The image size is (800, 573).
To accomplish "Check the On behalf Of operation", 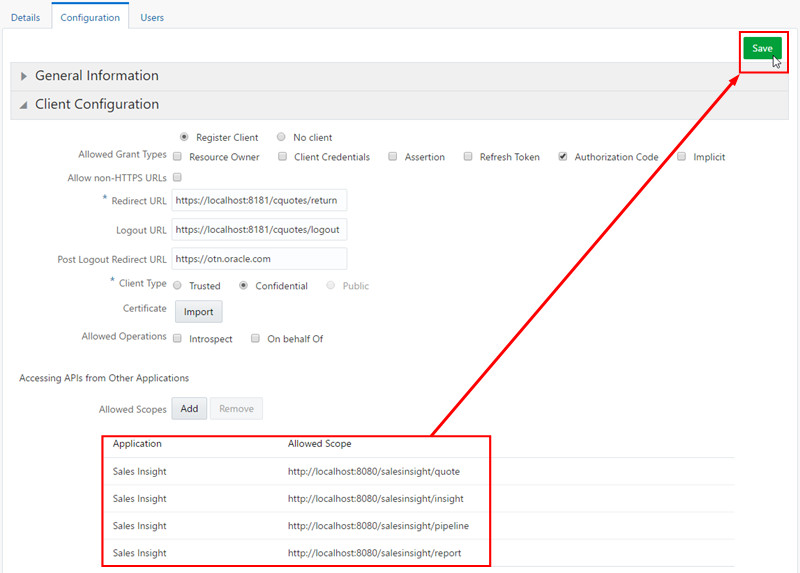I will coord(255,338).
